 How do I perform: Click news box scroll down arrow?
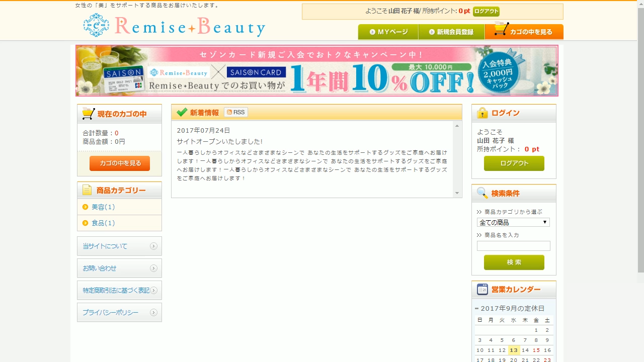pos(457,193)
